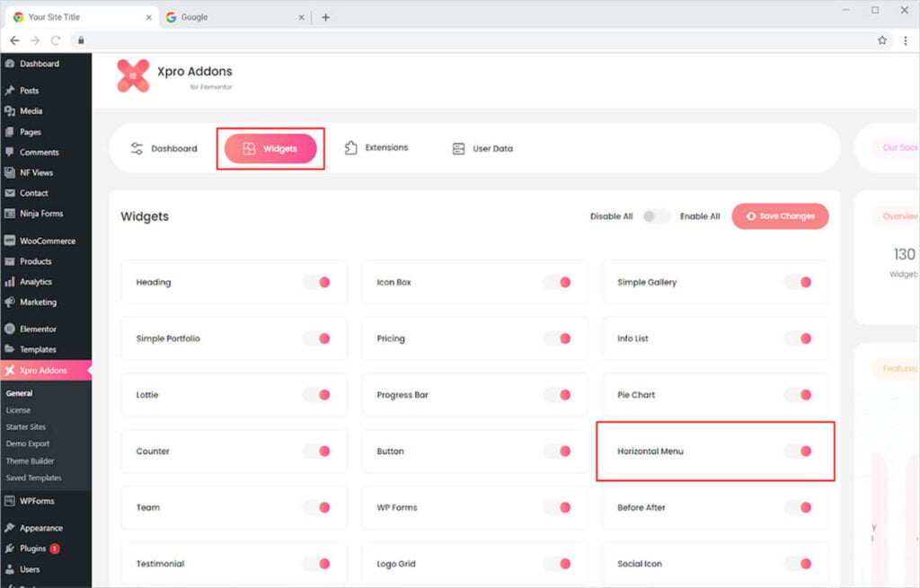Switch to the Extensions tab

376,148
